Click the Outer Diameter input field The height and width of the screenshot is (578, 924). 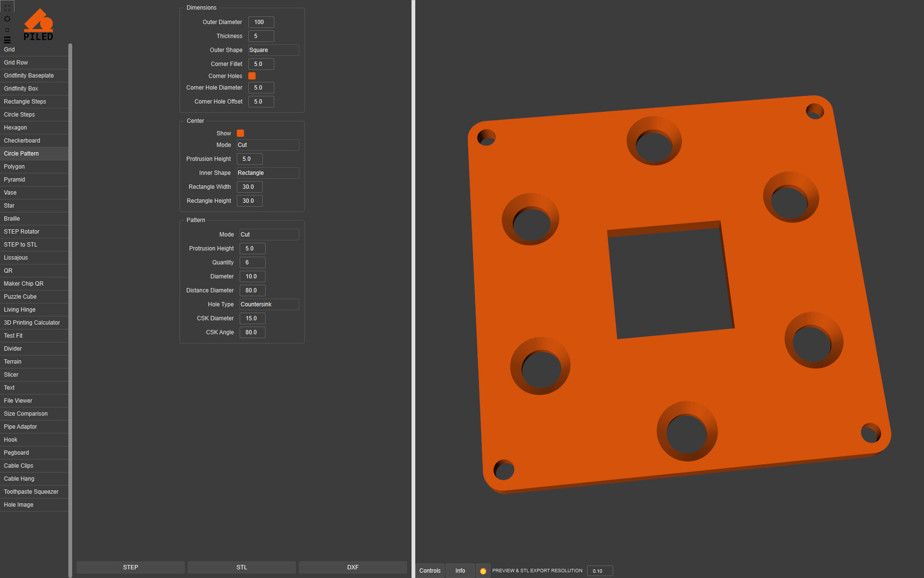point(261,22)
